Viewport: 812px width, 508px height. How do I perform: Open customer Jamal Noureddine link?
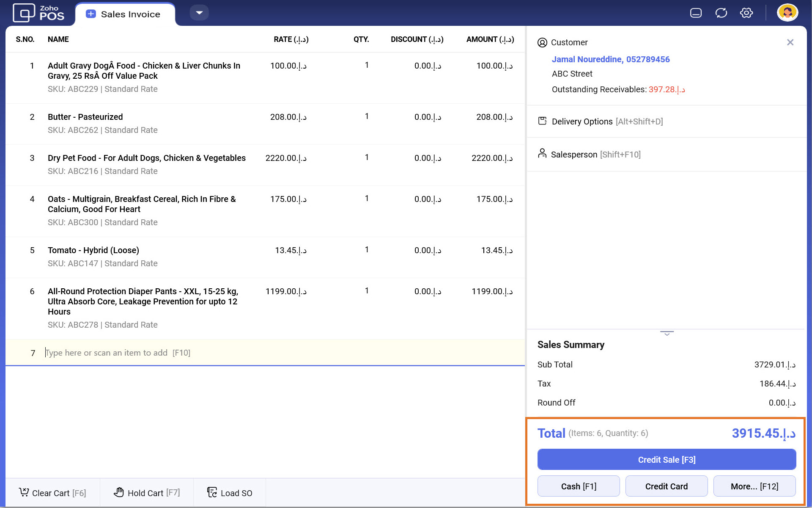click(610, 59)
